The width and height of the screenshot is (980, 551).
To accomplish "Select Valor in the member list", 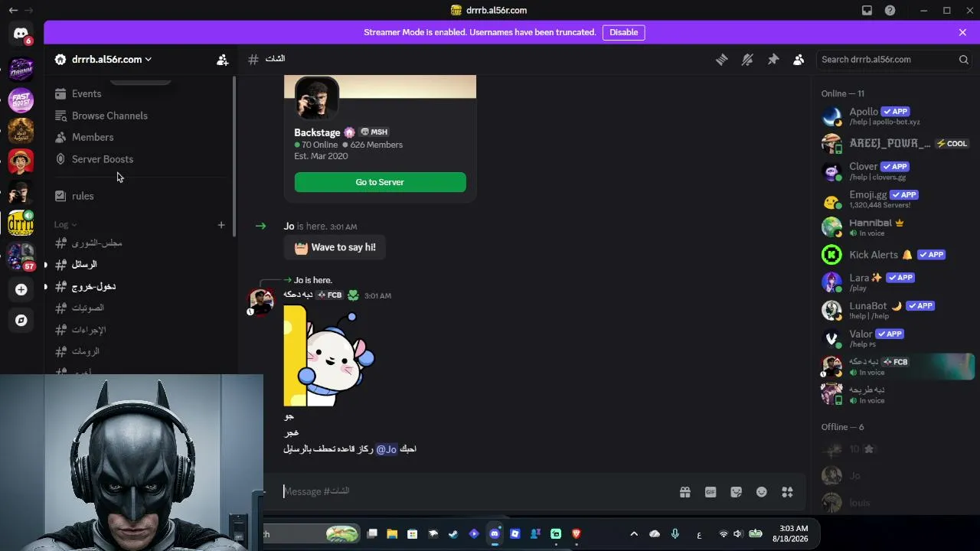I will (x=895, y=338).
